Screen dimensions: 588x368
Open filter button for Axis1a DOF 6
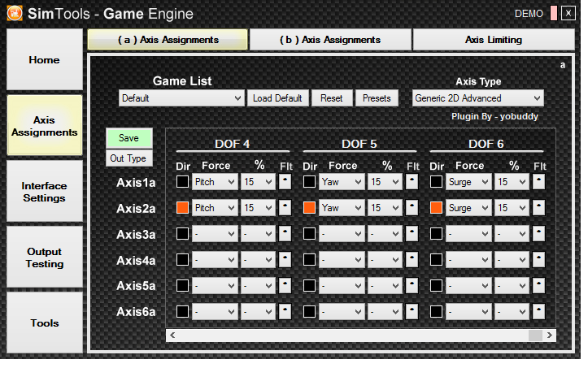pos(538,182)
